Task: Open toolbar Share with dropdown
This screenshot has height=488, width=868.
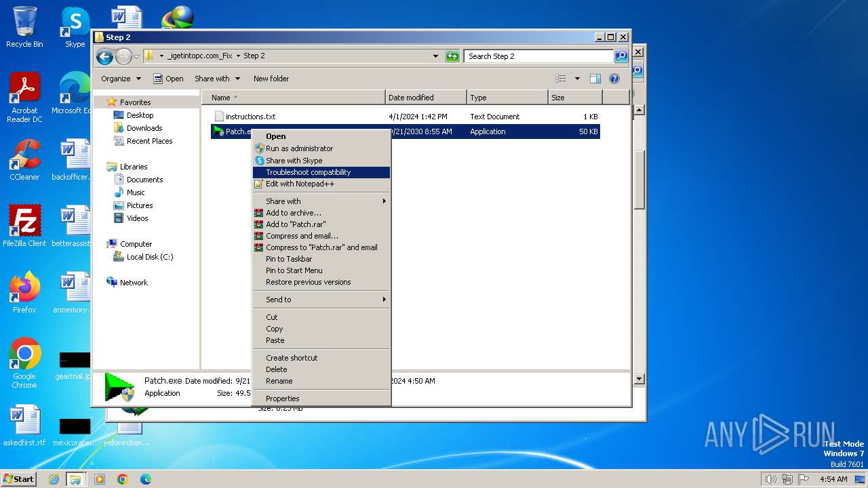Action: pyautogui.click(x=217, y=79)
